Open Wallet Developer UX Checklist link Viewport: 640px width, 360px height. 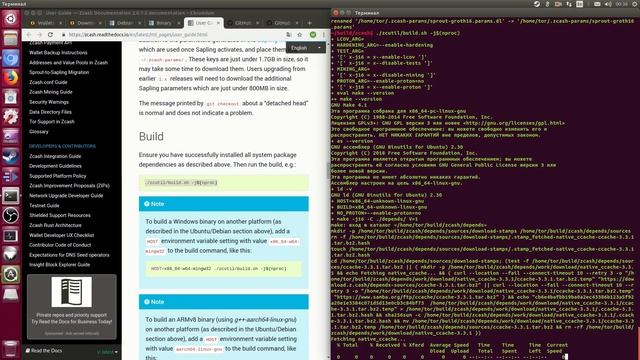pos(61,235)
